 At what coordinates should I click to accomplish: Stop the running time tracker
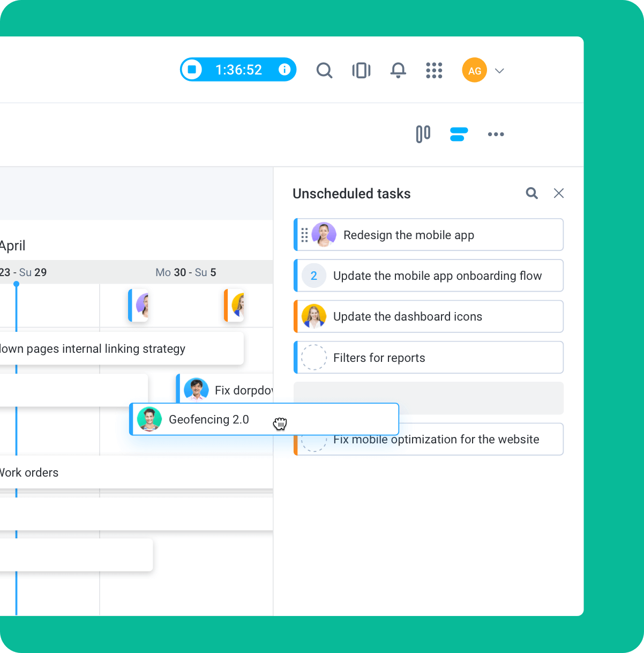coord(192,70)
